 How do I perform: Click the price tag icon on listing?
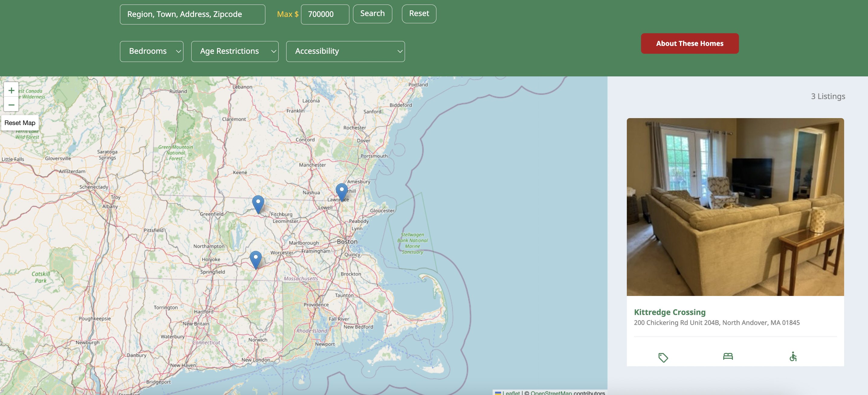coord(663,357)
